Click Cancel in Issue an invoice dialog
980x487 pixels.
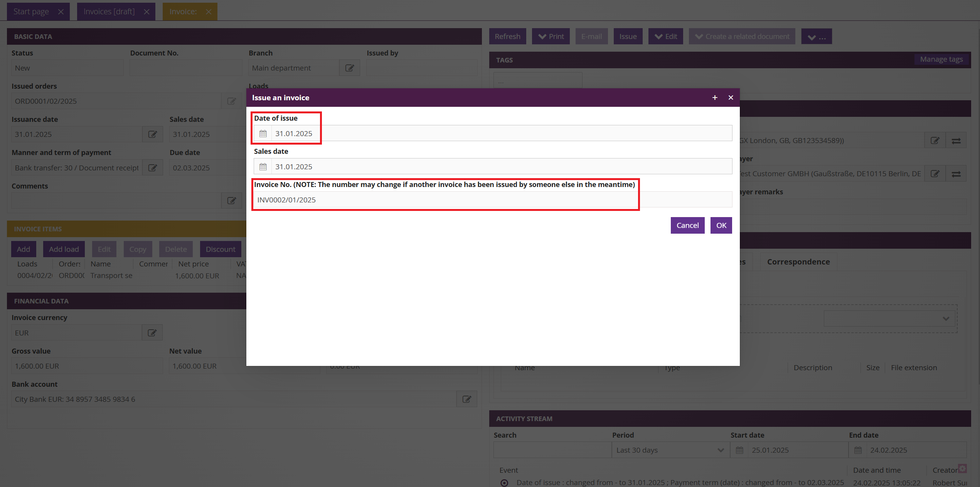click(687, 225)
